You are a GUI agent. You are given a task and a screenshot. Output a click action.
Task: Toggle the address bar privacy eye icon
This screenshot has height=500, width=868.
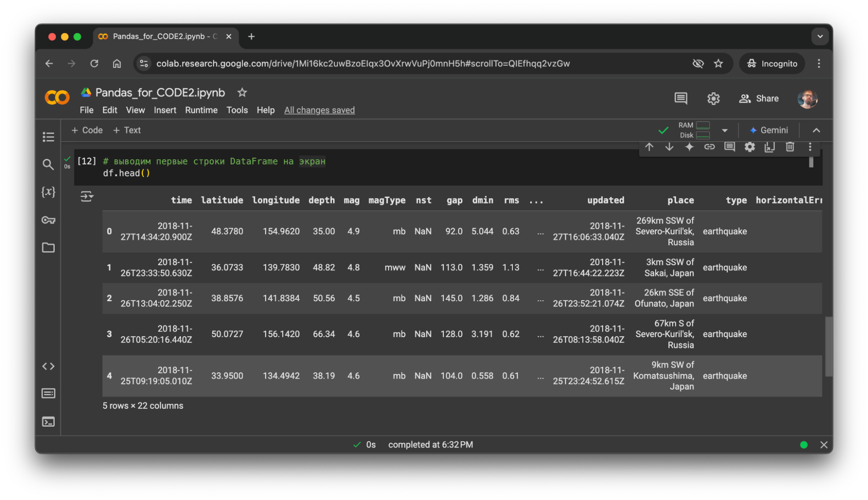[698, 63]
